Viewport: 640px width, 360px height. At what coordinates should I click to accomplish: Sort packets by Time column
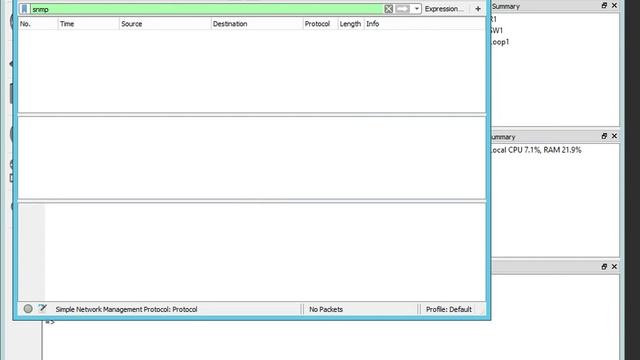(89, 24)
